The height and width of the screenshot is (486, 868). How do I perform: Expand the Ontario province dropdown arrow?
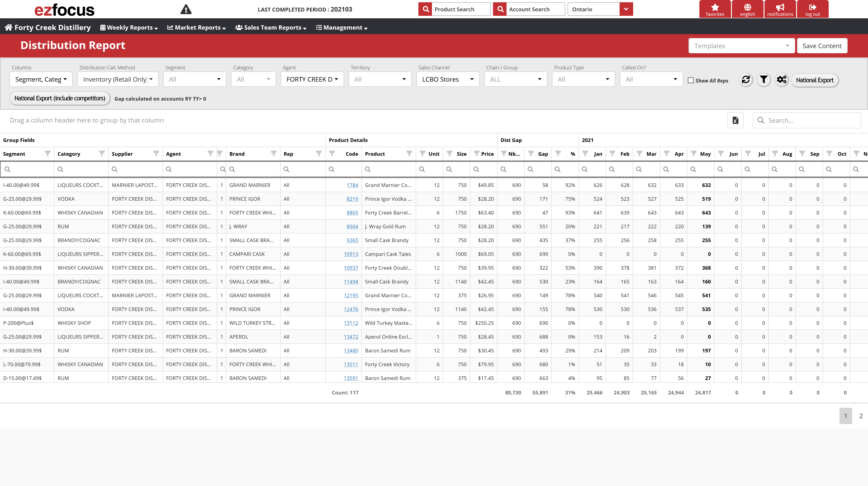pyautogui.click(x=626, y=9)
